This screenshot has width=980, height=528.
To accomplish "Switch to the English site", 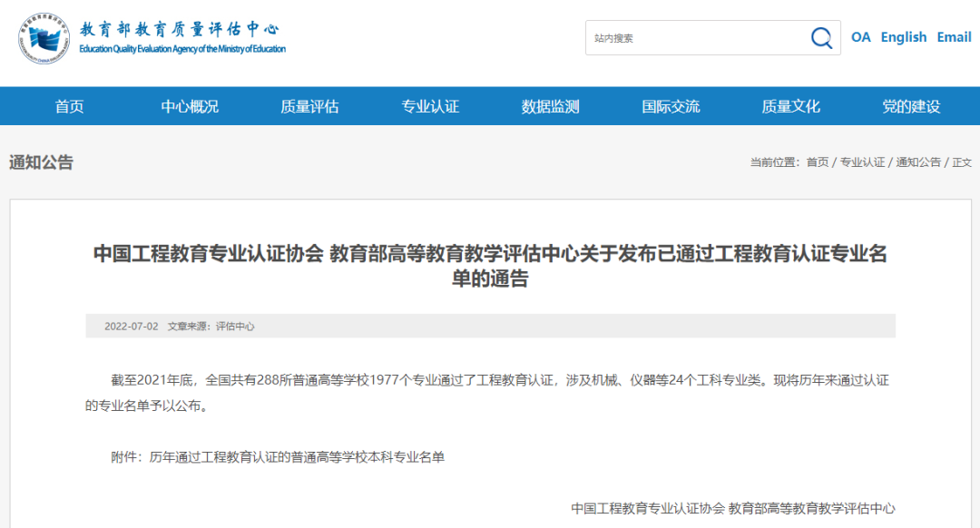I will click(903, 37).
